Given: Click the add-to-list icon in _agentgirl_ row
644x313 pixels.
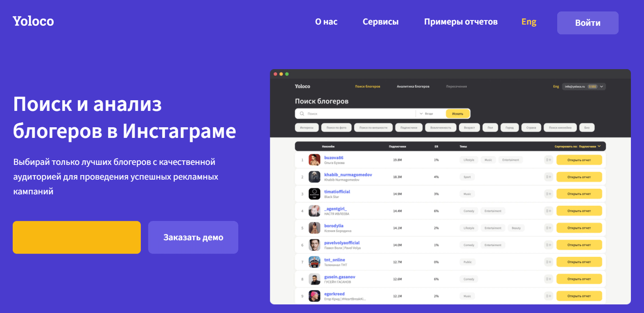Looking at the screenshot, I should pos(549,211).
